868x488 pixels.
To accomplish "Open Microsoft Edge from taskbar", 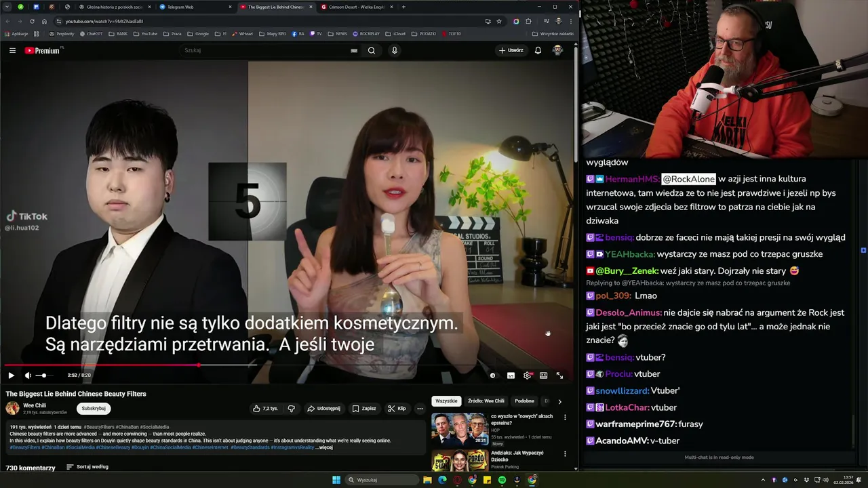I will (442, 480).
